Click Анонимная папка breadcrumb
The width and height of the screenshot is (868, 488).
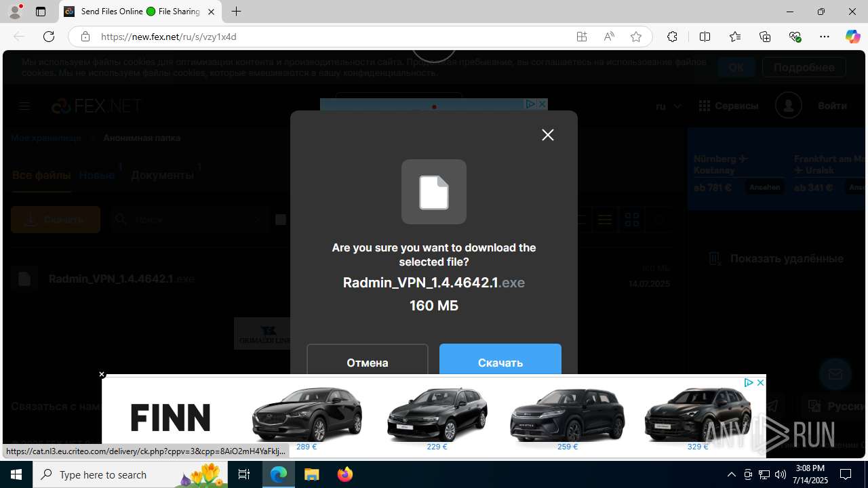[142, 138]
